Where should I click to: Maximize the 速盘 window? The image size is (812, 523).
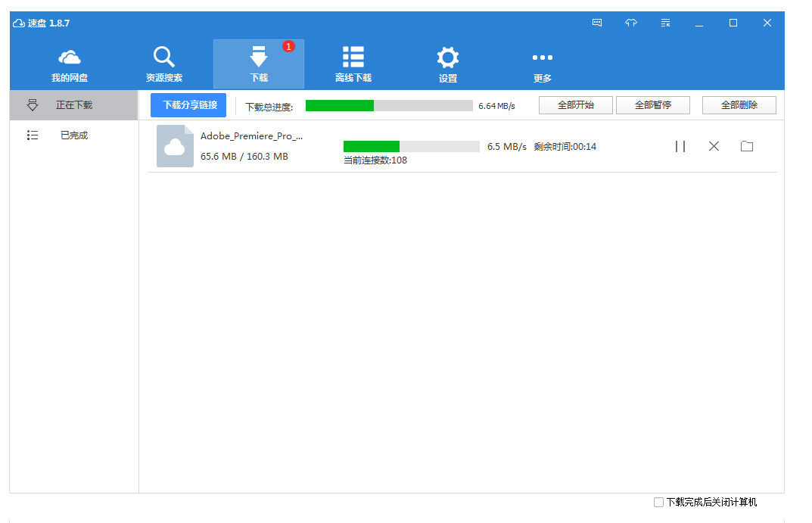click(733, 23)
